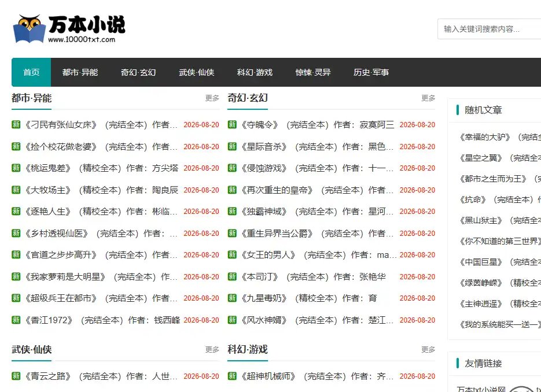Screen dimensions: 541x392
Task: Open the 历史·军事 navigation tab
Action: click(x=371, y=72)
